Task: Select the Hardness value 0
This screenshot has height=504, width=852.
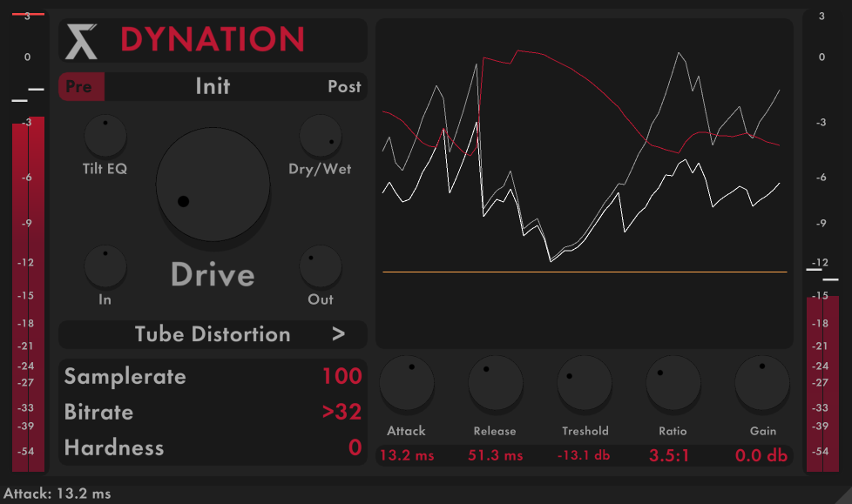Action: click(355, 447)
